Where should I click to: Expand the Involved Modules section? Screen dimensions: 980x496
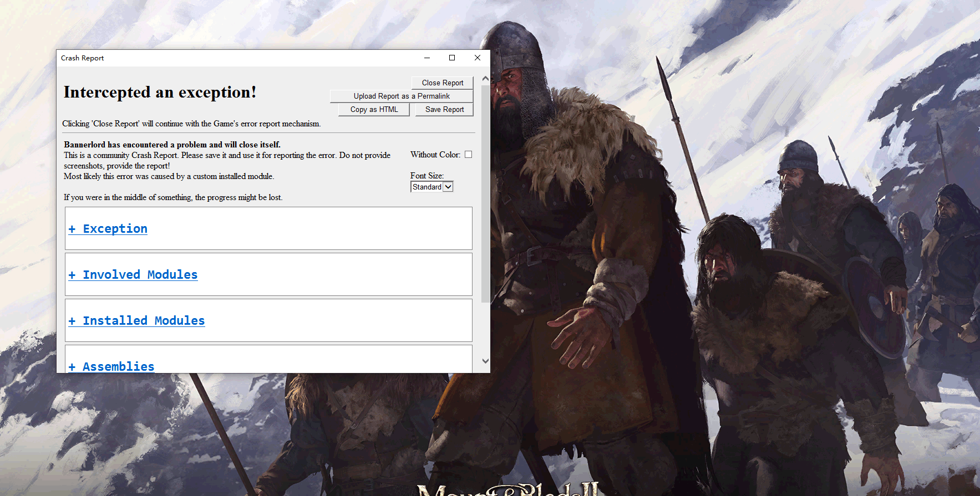pos(133,275)
